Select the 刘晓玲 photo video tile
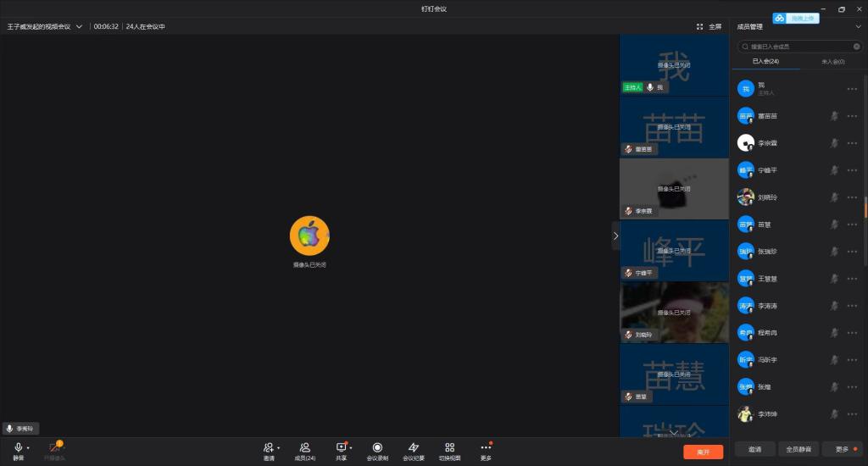The image size is (868, 466). point(674,313)
